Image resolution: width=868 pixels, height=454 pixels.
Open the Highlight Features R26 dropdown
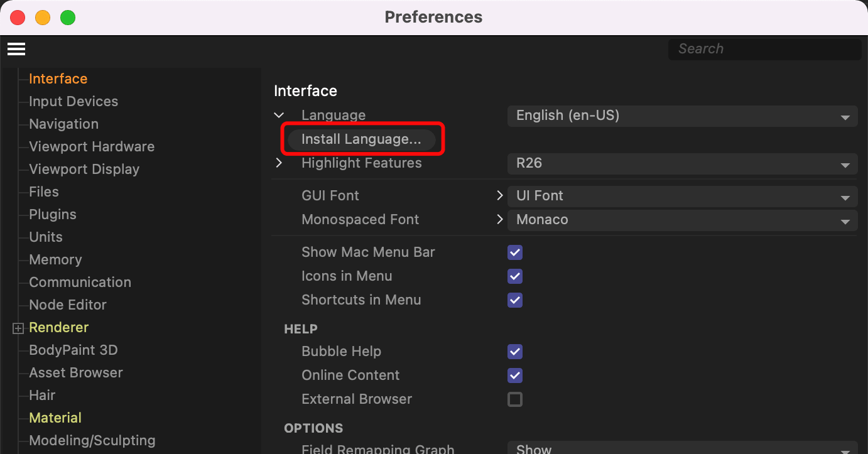point(681,163)
